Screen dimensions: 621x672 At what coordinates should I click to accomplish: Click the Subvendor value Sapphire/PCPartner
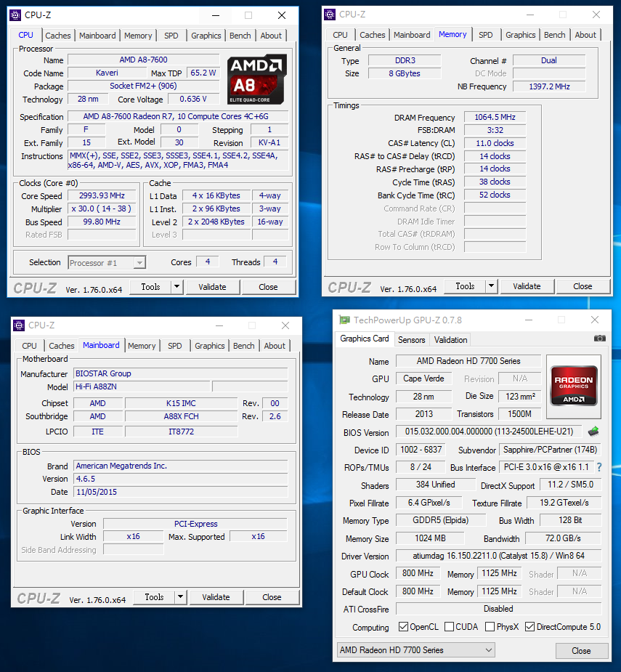pyautogui.click(x=550, y=450)
